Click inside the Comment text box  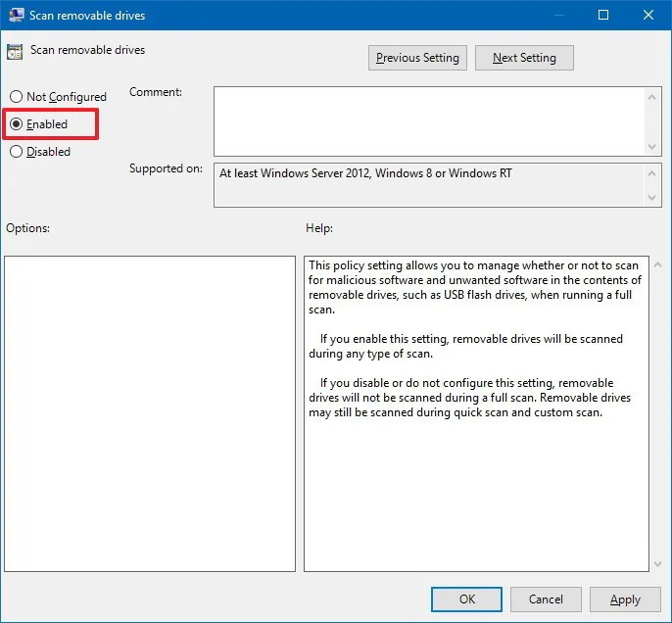[x=429, y=121]
